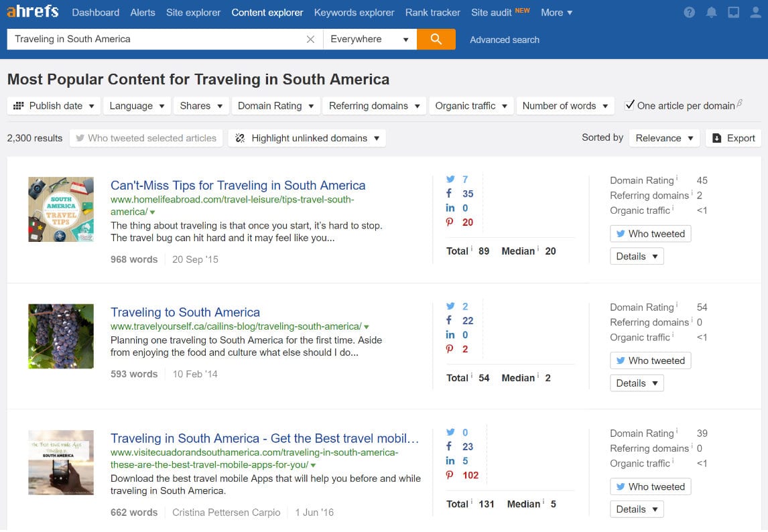Open the notifications bell icon
The width and height of the screenshot is (768, 532).
pyautogui.click(x=712, y=13)
